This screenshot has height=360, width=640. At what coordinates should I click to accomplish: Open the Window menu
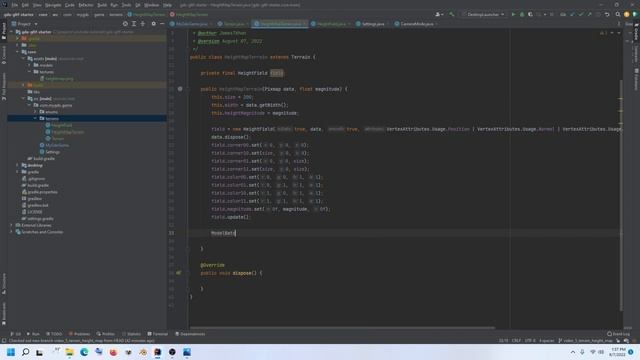(x=151, y=5)
